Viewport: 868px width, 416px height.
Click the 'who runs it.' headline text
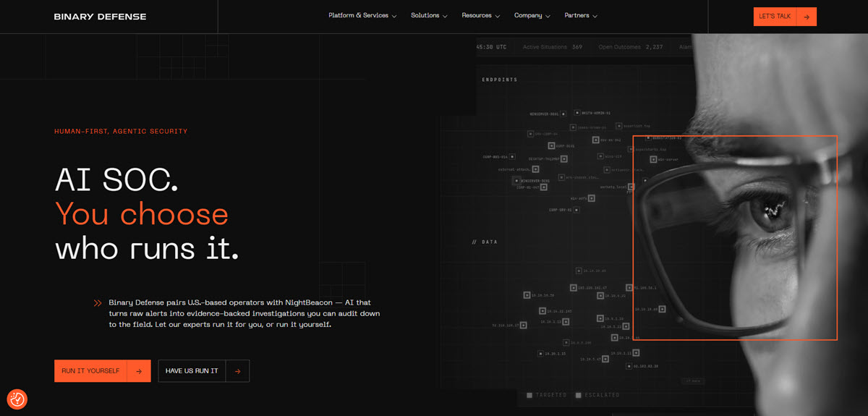147,249
